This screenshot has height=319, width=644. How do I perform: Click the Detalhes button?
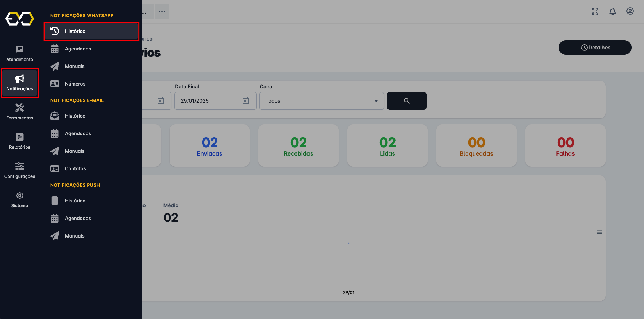click(595, 48)
